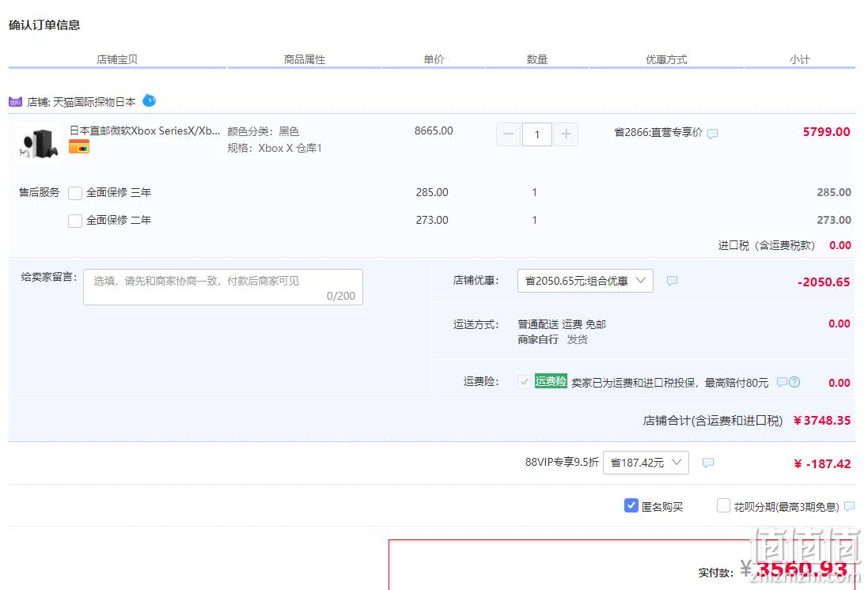Image resolution: width=868 pixels, height=590 pixels.
Task: Click the store discount amount -2050.65
Action: pyautogui.click(x=824, y=282)
